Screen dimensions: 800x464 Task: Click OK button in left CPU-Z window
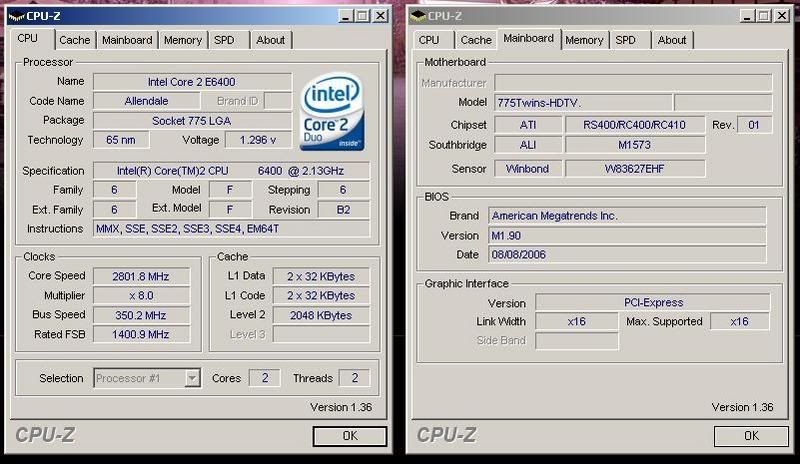point(350,436)
